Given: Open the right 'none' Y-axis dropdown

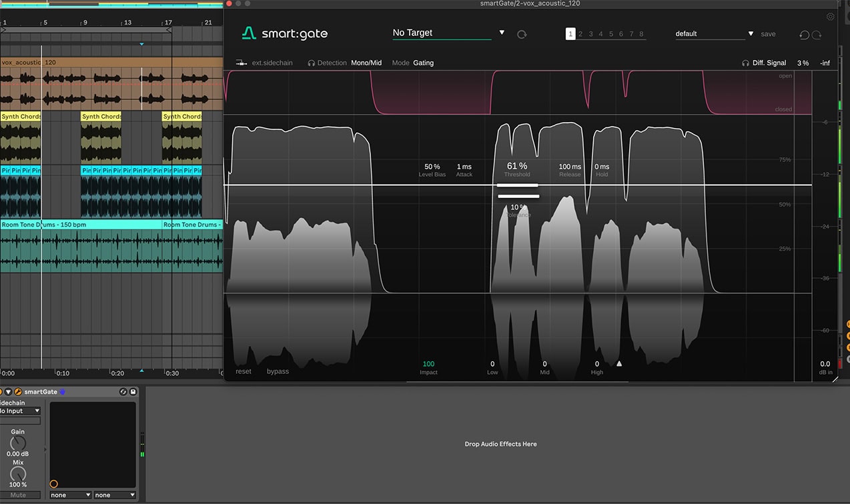Looking at the screenshot, I should click(x=115, y=495).
